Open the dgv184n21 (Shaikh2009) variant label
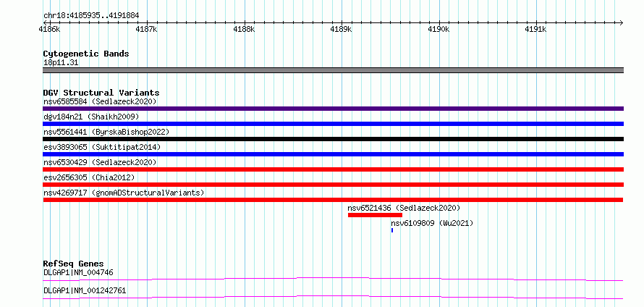This screenshot has height=307, width=644. tap(91, 117)
